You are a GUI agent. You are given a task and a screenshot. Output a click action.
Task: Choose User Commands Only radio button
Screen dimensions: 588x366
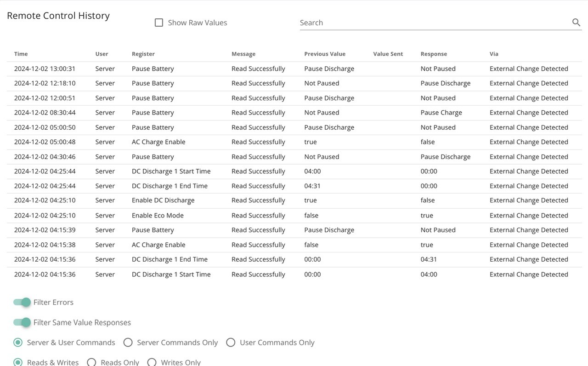231,343
